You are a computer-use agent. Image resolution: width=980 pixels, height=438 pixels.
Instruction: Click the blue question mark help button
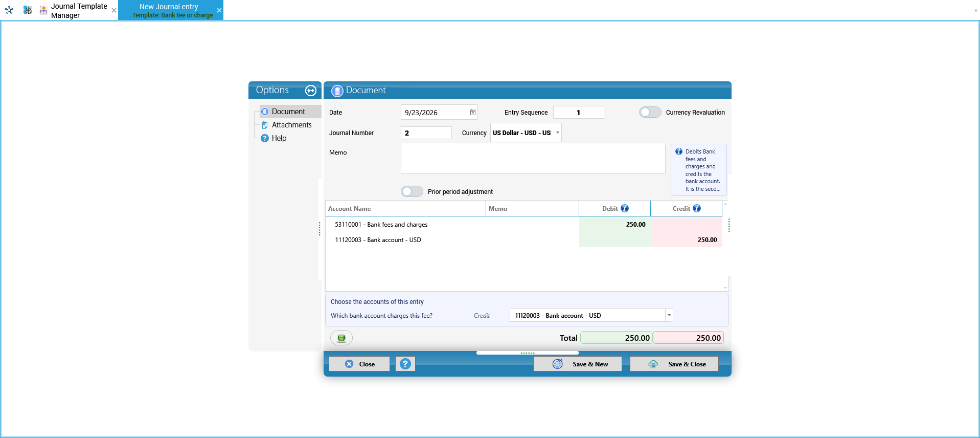click(405, 364)
